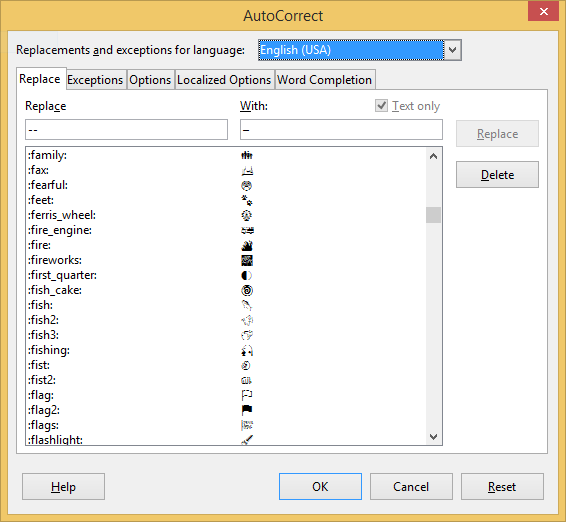Select the fireworks emoji symbol
The width and height of the screenshot is (566, 522).
pos(247,260)
